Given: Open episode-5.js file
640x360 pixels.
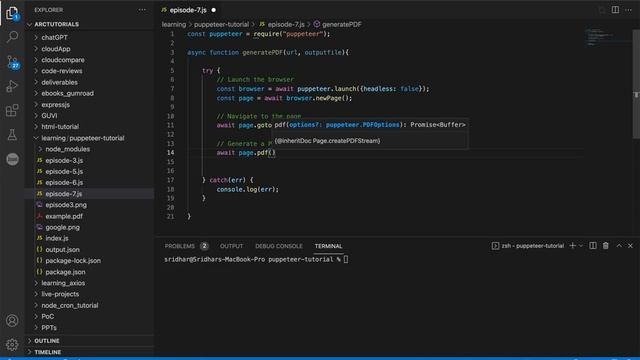Looking at the screenshot, I should click(x=64, y=172).
